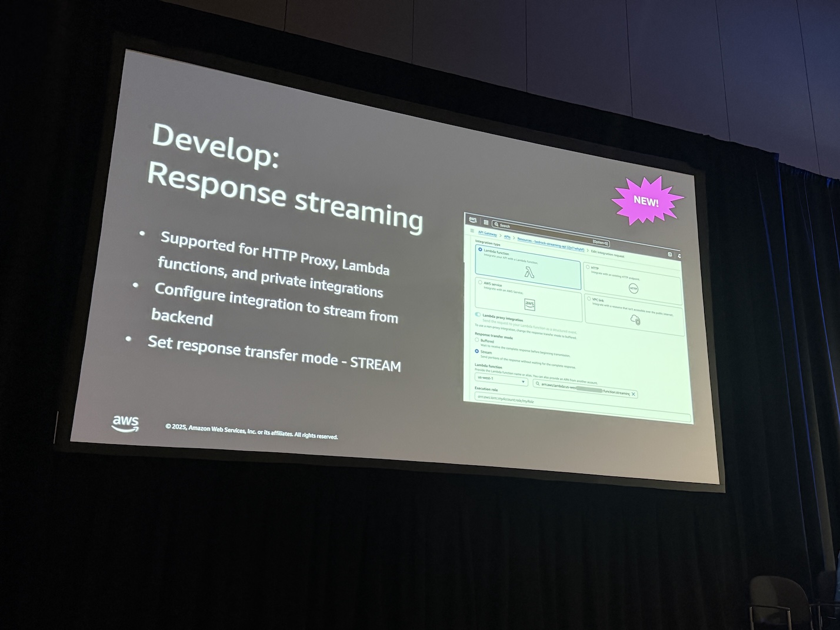The image size is (840, 630).
Task: Click the HTTP circle icon
Action: coord(633,288)
